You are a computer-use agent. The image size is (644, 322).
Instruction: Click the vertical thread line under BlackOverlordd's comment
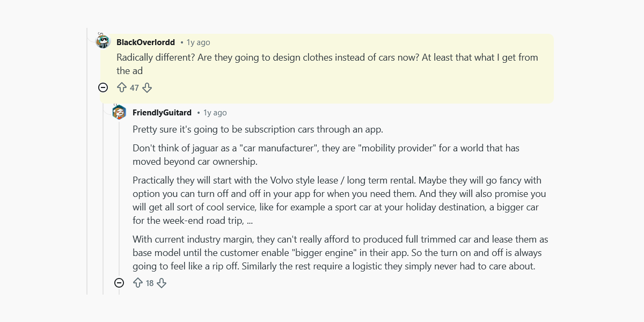click(103, 188)
